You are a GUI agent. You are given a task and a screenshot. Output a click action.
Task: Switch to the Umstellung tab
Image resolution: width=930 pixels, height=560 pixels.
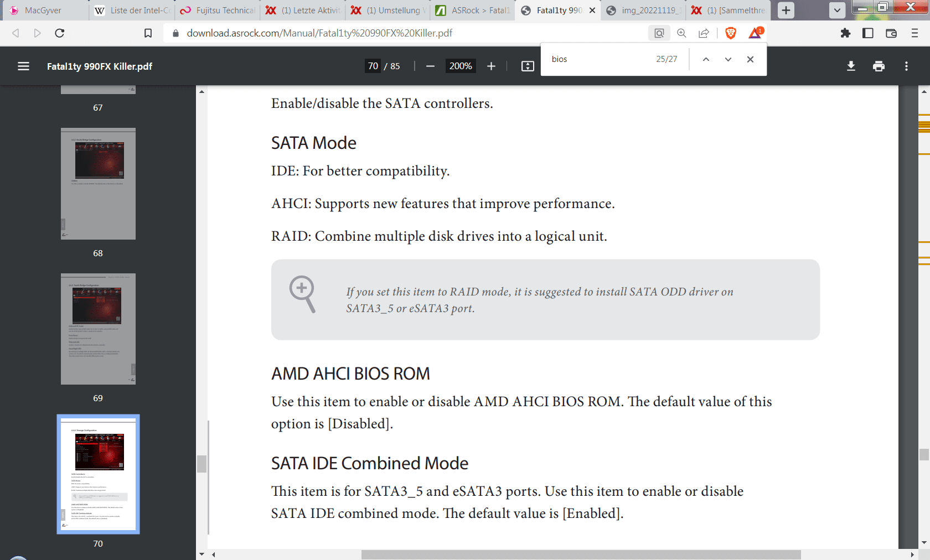tap(388, 10)
